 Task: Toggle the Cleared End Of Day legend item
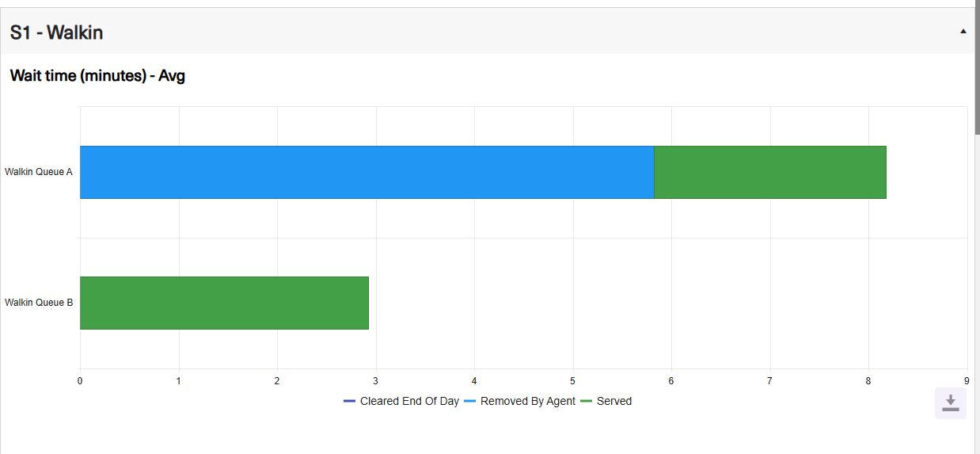[401, 401]
